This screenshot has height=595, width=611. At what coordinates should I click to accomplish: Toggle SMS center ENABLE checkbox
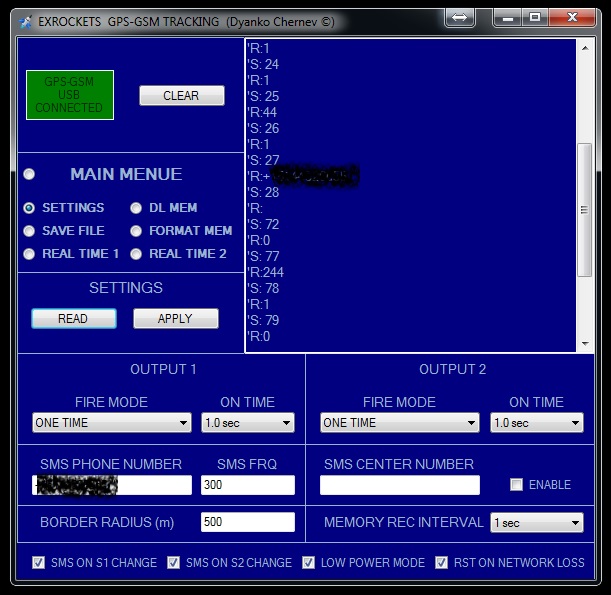point(516,485)
